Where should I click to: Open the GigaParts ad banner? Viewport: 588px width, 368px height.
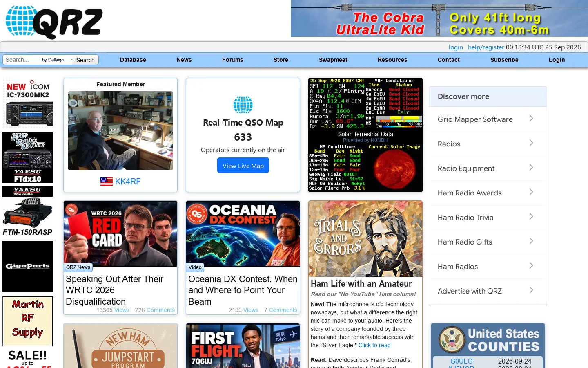tap(28, 266)
